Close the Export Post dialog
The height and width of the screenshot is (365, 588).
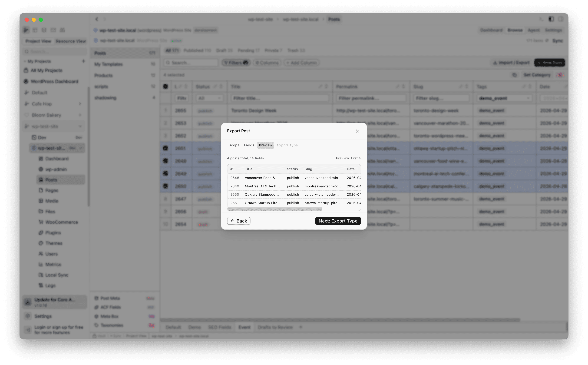pyautogui.click(x=357, y=131)
